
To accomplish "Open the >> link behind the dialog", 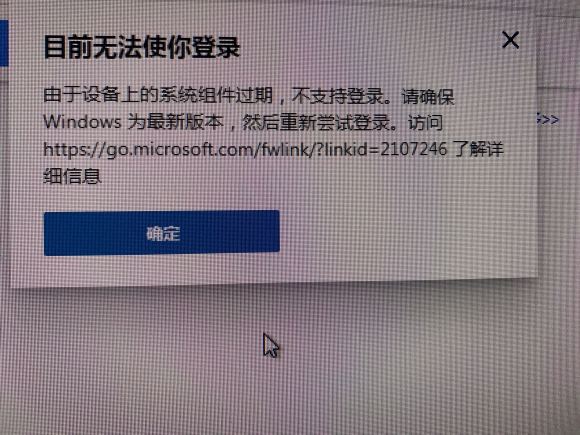I will [x=548, y=119].
